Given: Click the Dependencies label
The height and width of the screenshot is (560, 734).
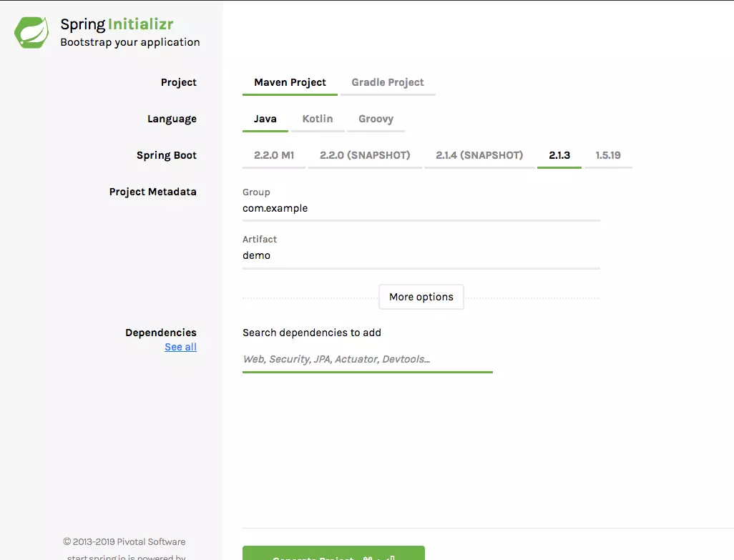Looking at the screenshot, I should point(160,333).
